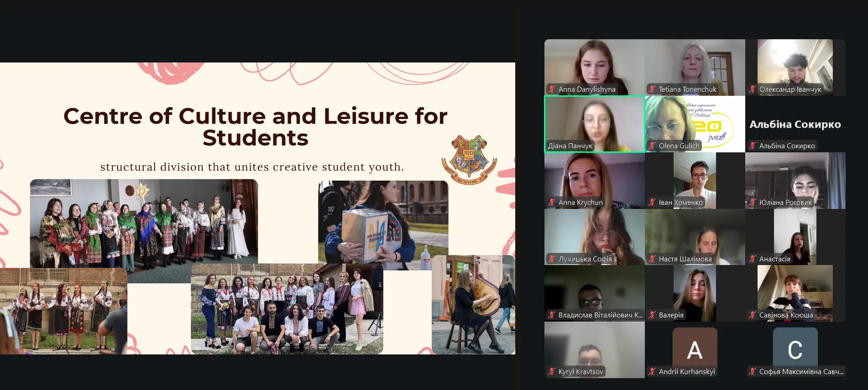868x390 pixels.
Task: Click muted mic icon beside Anna Danylishyna
Action: [552, 89]
